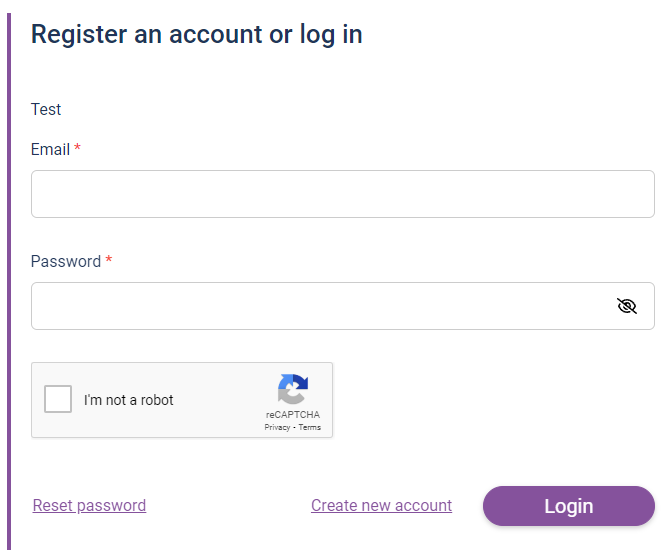Viewport: 672px width, 550px height.
Task: Click the Password field label
Action: point(66,261)
